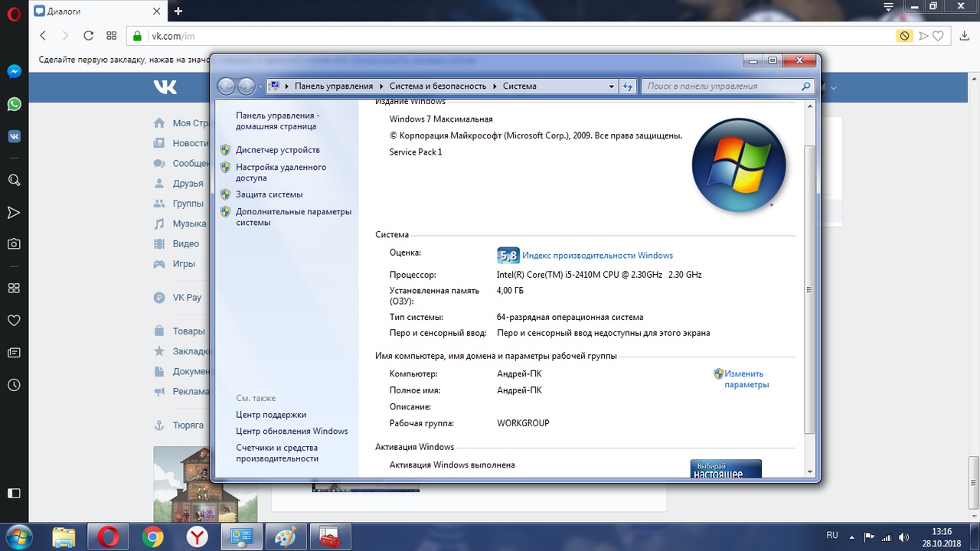
Task: Click forward arrow in Control Panel window
Action: coord(246,86)
